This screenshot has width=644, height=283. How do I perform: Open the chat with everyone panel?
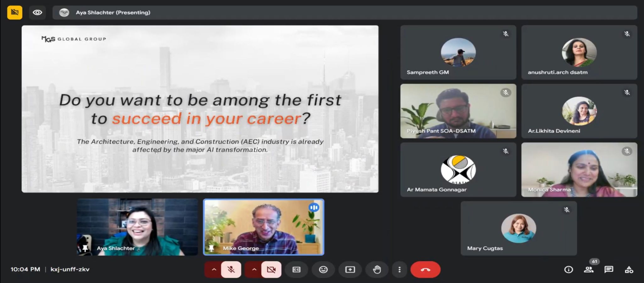[x=609, y=269]
